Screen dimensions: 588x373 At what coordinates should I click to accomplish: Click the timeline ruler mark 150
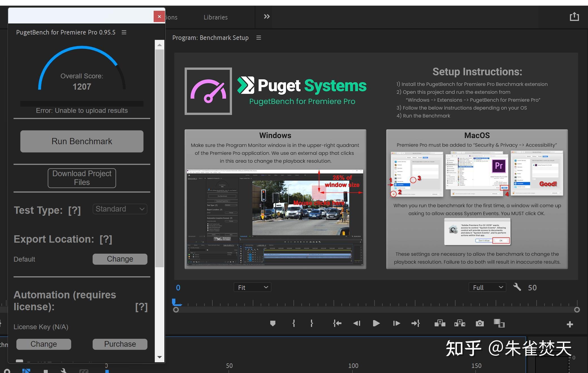pyautogui.click(x=476, y=366)
